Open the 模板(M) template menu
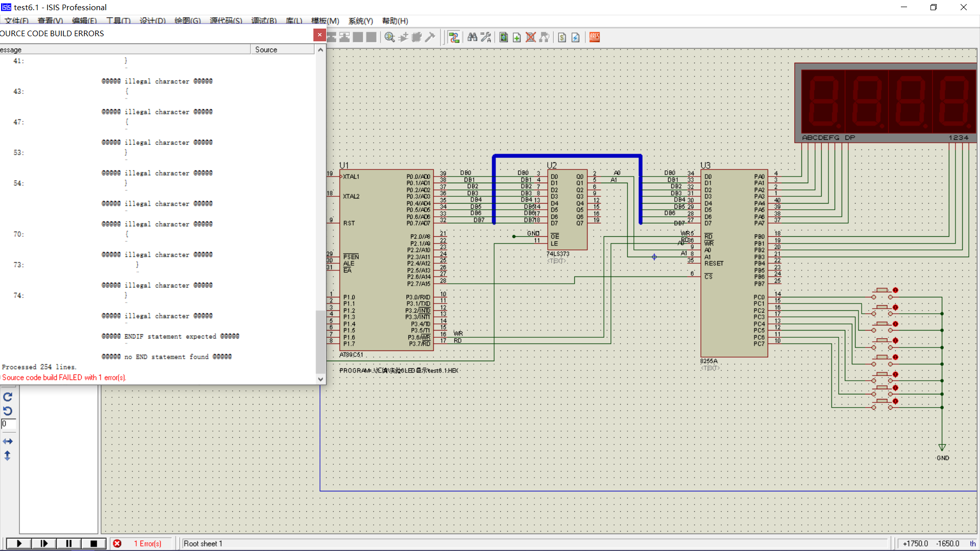 [325, 21]
